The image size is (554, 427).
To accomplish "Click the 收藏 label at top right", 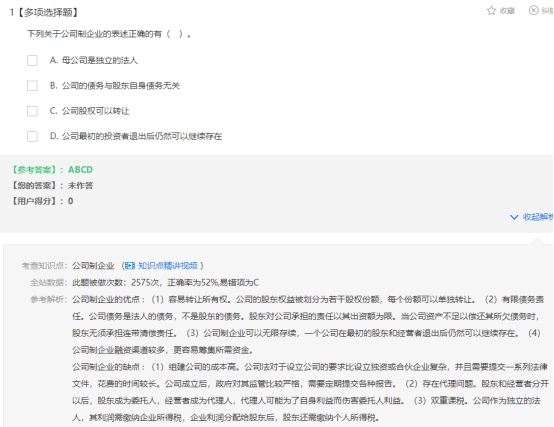I will (x=507, y=11).
